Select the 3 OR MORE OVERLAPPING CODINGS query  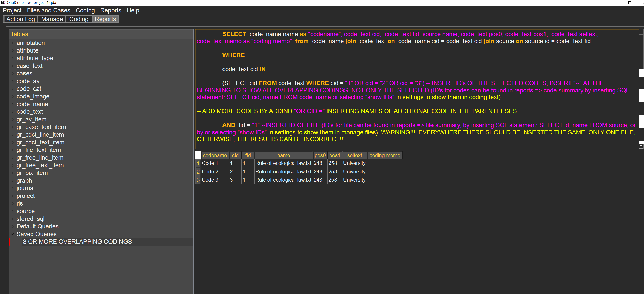click(x=77, y=242)
